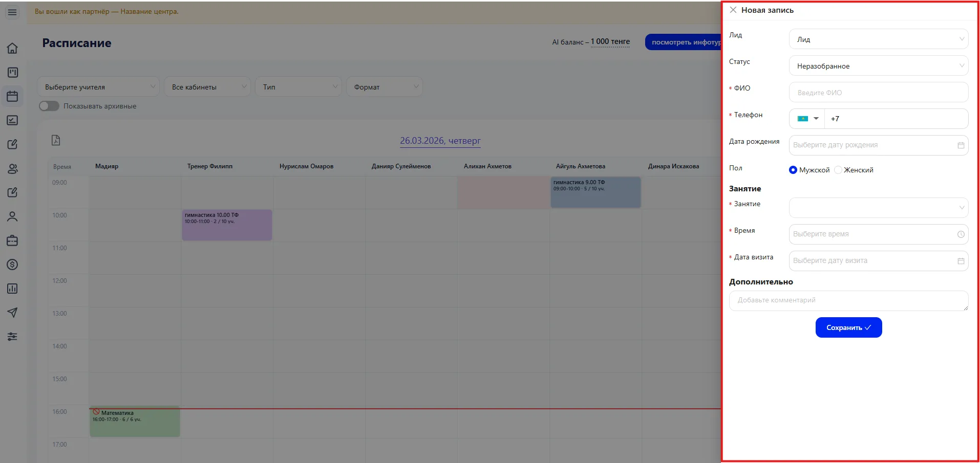Click the Данияр Сулейменов column header

pos(401,166)
